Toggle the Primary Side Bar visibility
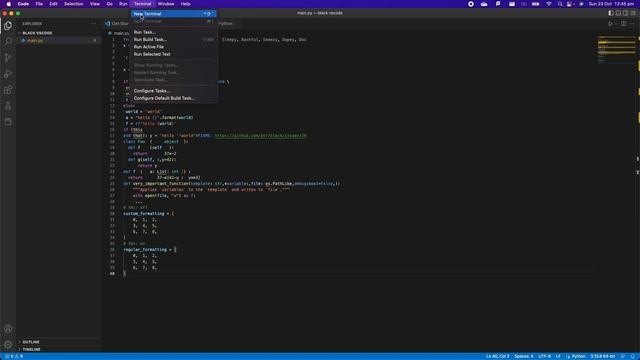The image size is (640, 360). [x=611, y=13]
